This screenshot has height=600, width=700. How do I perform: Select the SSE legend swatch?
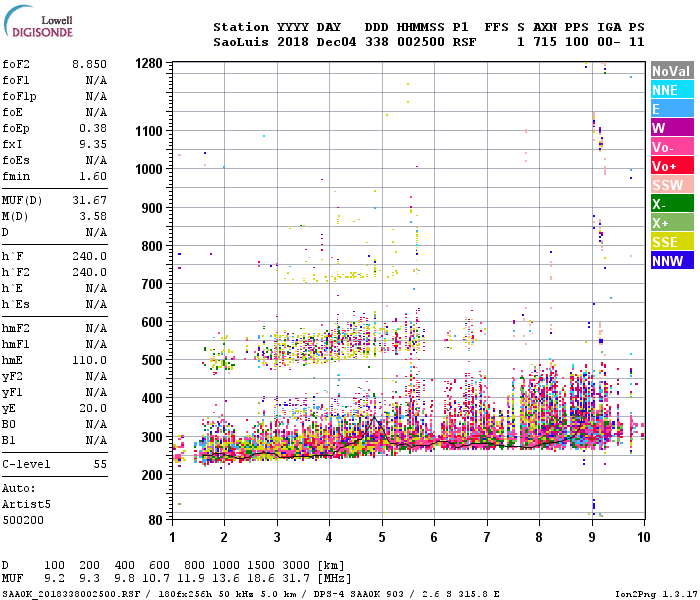672,242
